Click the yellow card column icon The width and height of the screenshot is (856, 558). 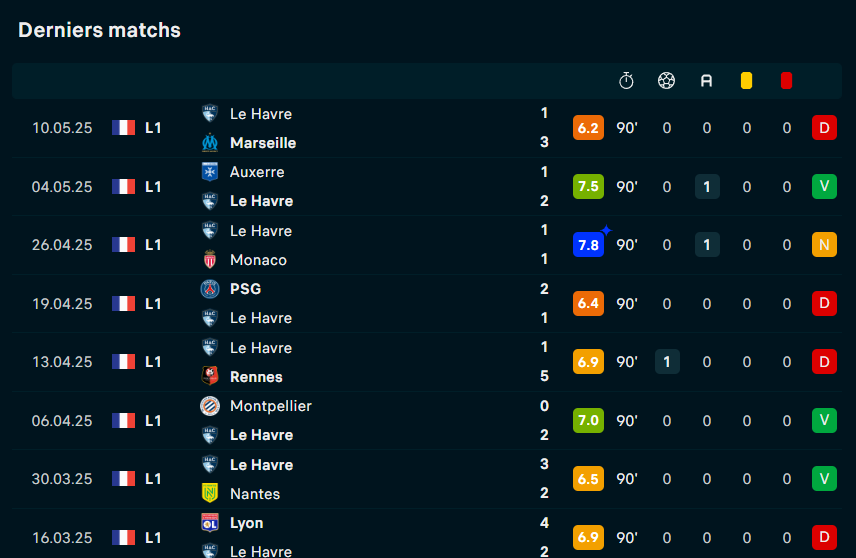point(746,81)
